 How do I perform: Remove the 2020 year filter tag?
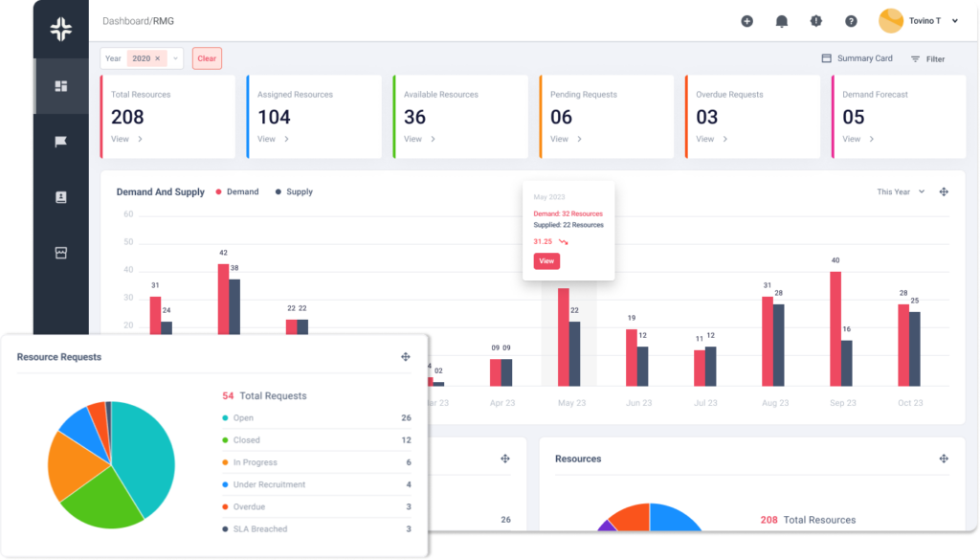(158, 58)
